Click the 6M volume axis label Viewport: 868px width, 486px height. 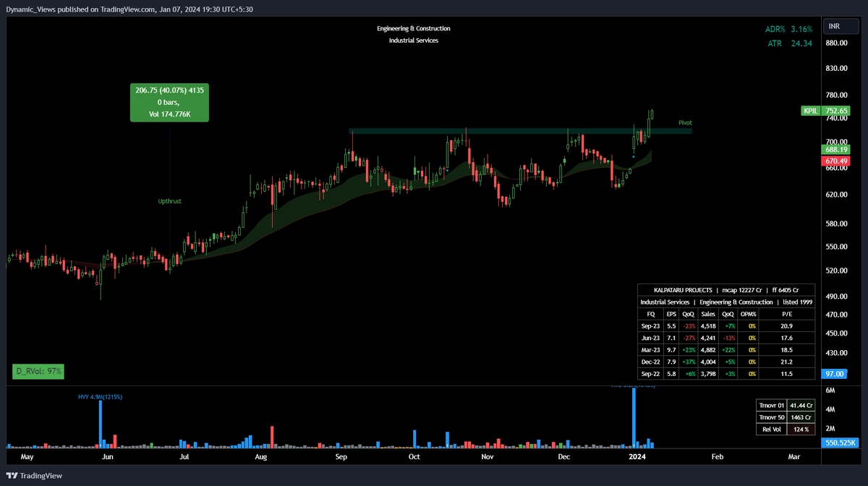pyautogui.click(x=830, y=390)
